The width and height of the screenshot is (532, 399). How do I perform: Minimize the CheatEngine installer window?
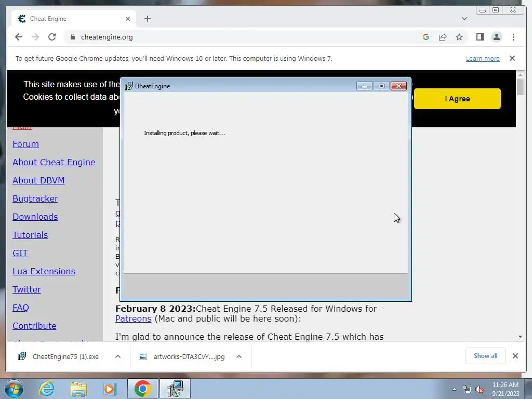coord(364,86)
